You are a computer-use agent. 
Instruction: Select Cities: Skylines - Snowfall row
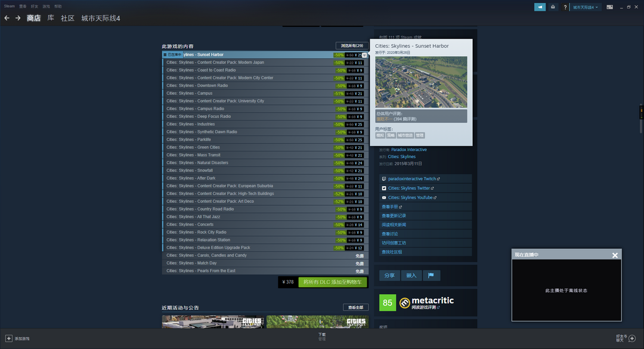tap(265, 171)
